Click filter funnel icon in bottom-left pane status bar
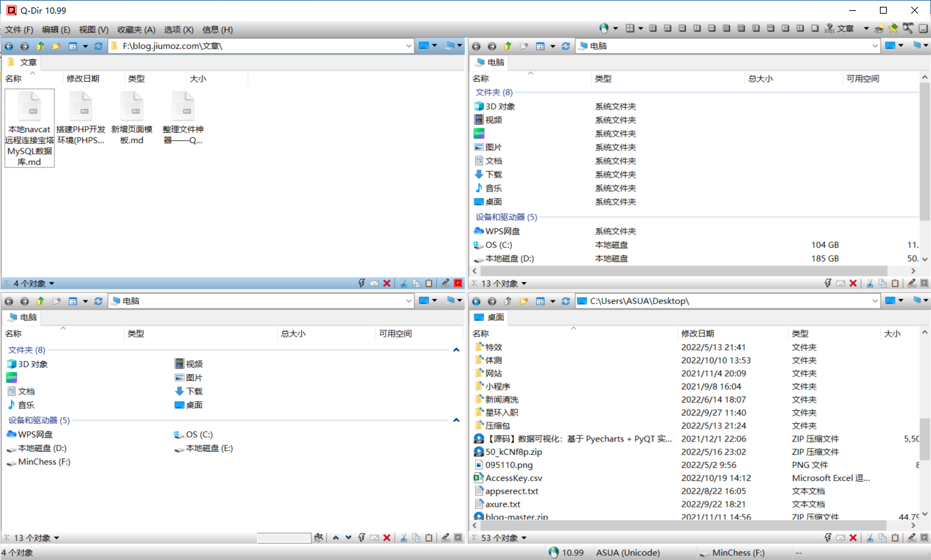 pyautogui.click(x=318, y=538)
